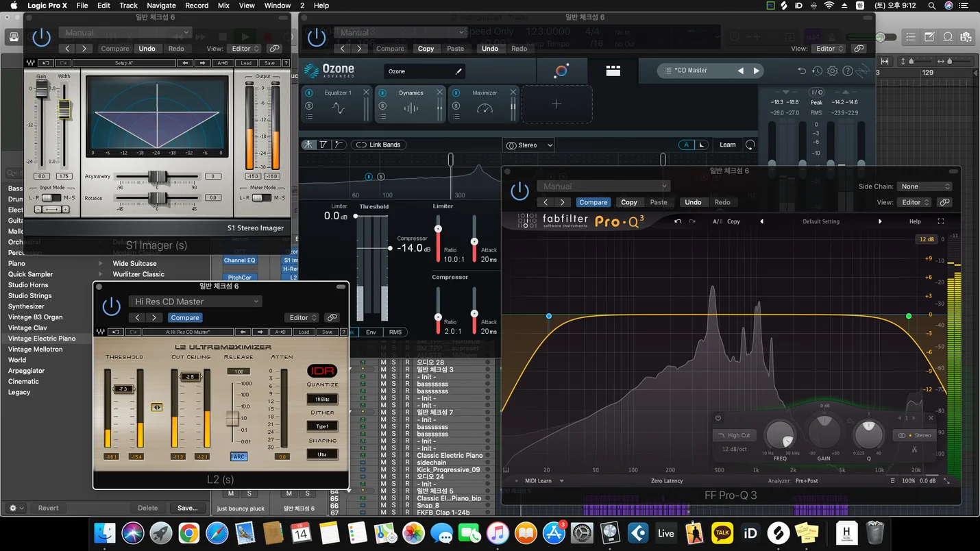This screenshot has width=980, height=551.
Task: Toggle power button in S1 Imager window
Action: 42,37
